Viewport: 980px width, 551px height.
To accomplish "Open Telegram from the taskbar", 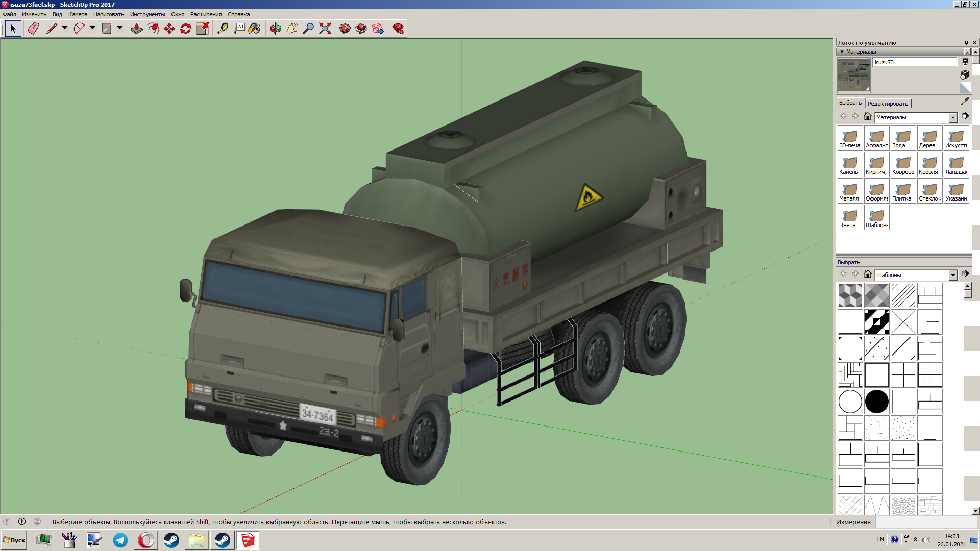I will click(120, 540).
